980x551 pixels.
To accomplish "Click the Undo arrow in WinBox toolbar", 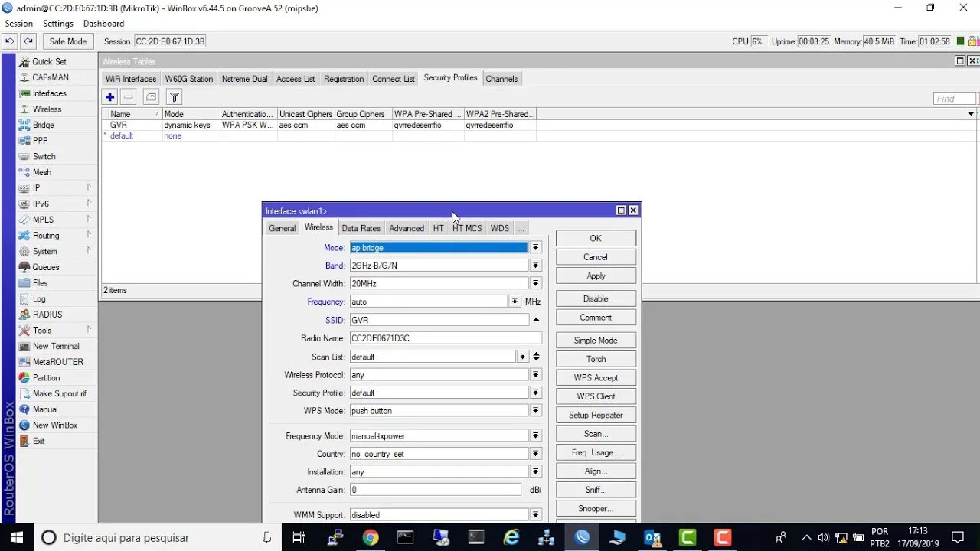I will click(x=10, y=41).
